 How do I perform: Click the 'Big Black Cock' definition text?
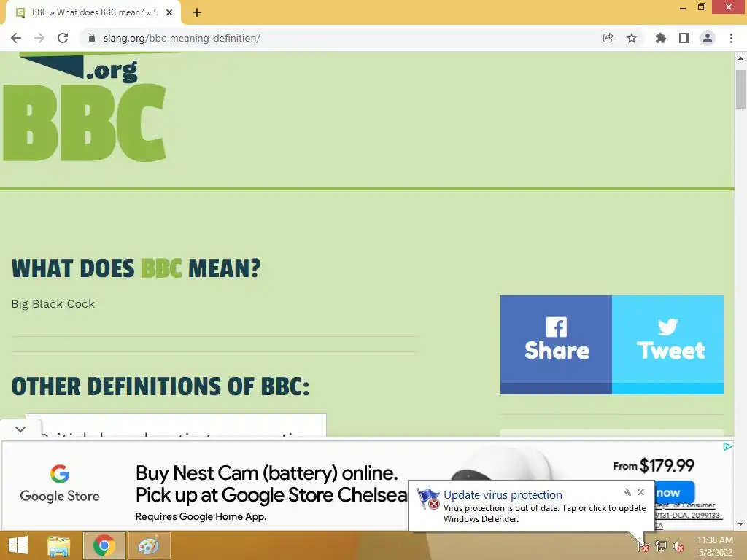point(53,304)
